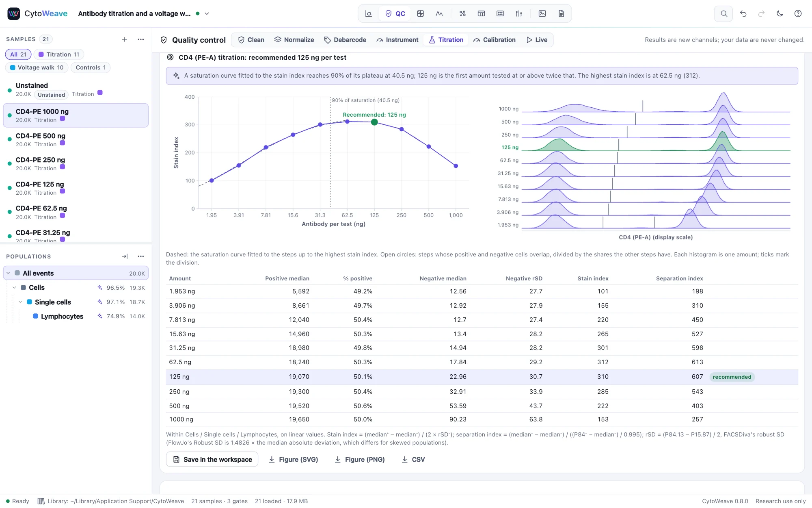The height and width of the screenshot is (508, 812).
Task: Open the help question mark icon
Action: point(798,13)
